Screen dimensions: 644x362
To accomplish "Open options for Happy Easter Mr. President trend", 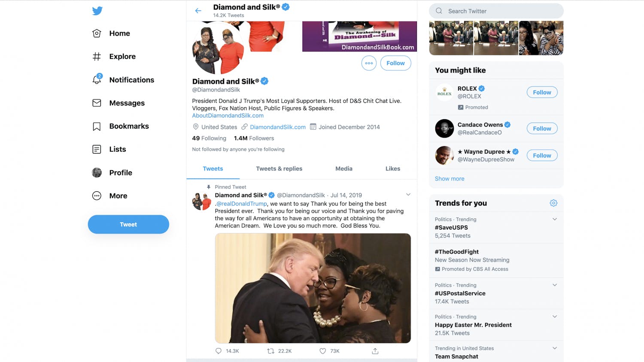I will [x=555, y=317].
